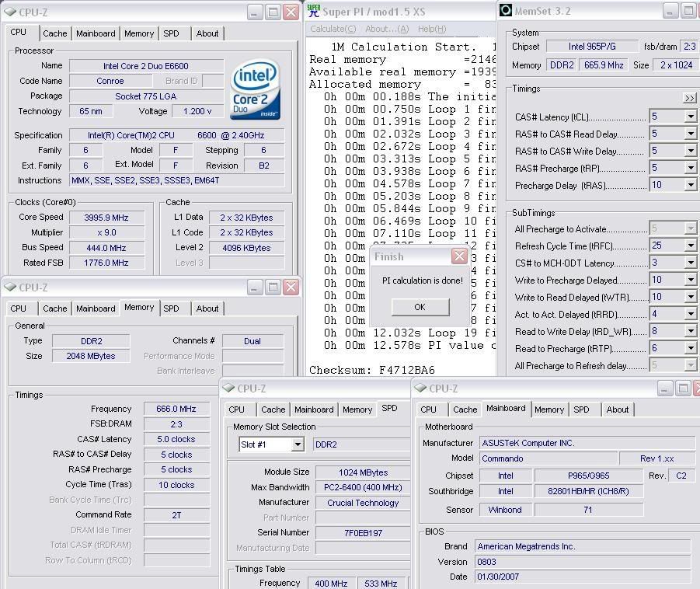Click the Level 2 4096 KBytes cache value
700x589 pixels.
click(x=246, y=248)
